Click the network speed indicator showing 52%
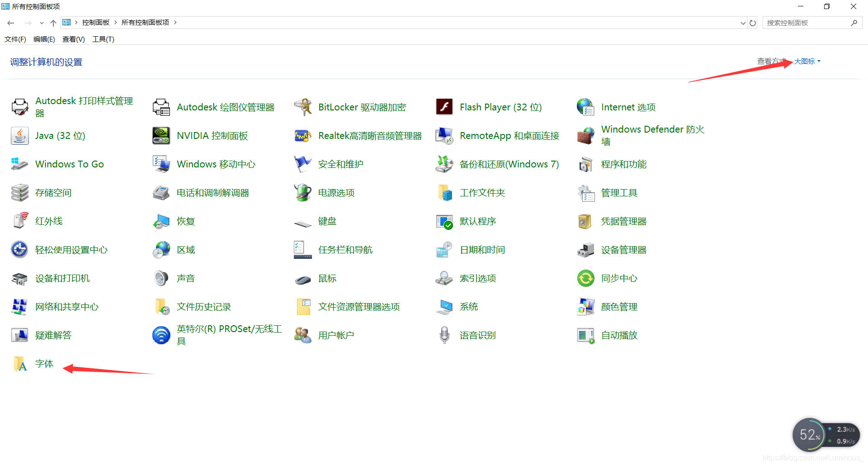 pyautogui.click(x=810, y=435)
